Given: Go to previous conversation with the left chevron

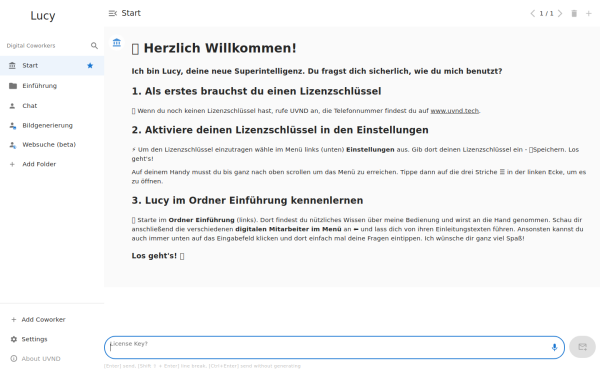Looking at the screenshot, I should click(x=532, y=13).
